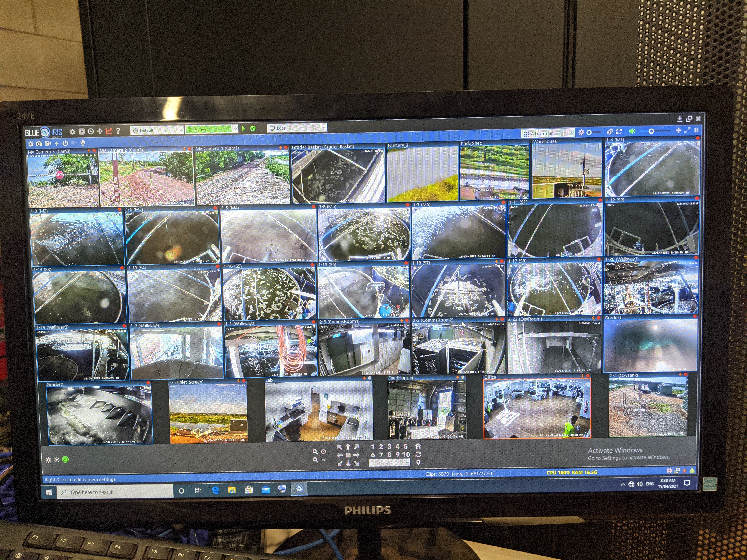Click the lightning bolt trigger icon
Image resolution: width=747 pixels, height=560 pixels.
(x=56, y=144)
